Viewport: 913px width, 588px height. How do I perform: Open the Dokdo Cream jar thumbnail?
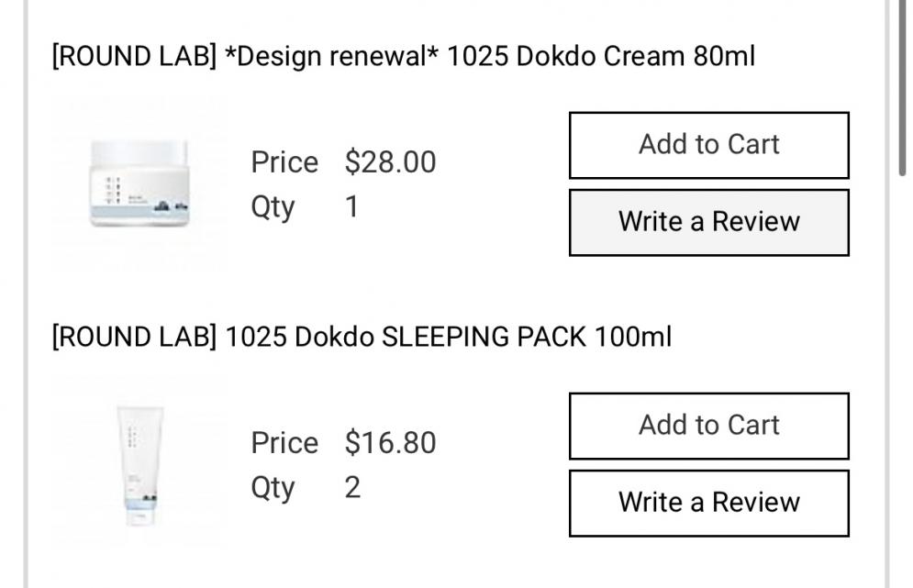139,183
